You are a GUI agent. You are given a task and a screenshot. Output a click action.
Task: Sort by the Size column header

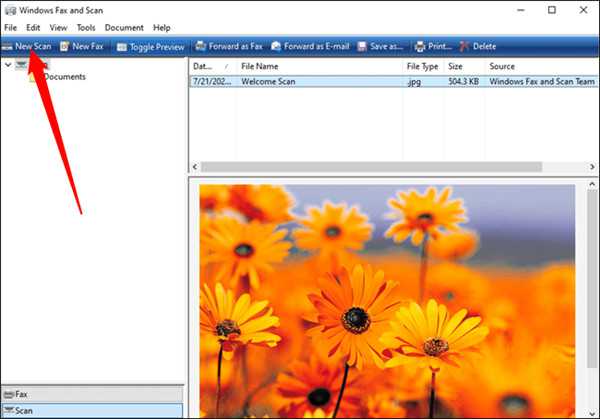(x=464, y=66)
